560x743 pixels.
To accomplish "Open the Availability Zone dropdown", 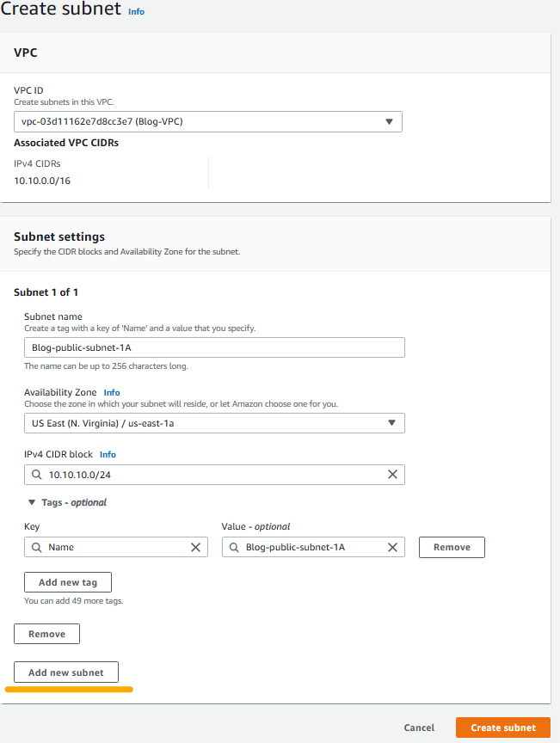I will 214,423.
